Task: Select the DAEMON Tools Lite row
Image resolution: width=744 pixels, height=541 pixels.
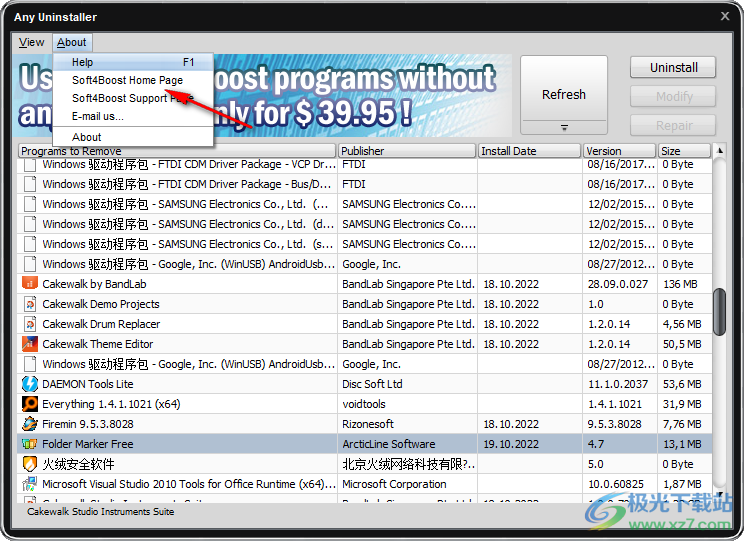Action: pos(364,383)
